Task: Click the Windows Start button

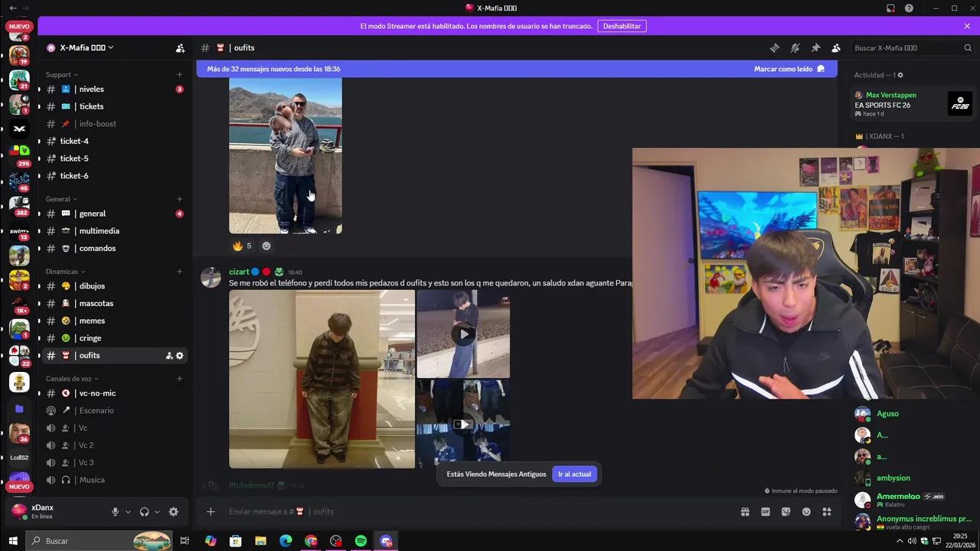Action: coord(13,541)
